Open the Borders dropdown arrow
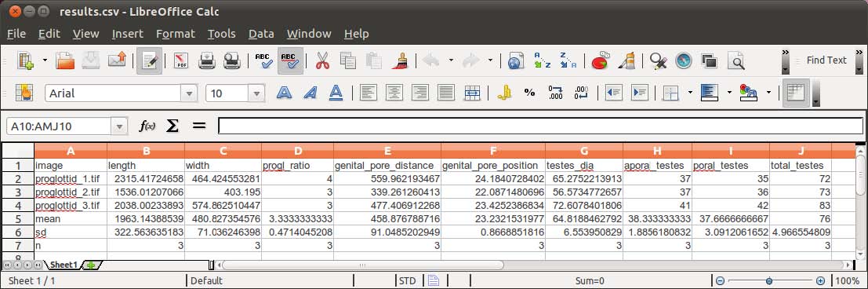 coord(690,93)
